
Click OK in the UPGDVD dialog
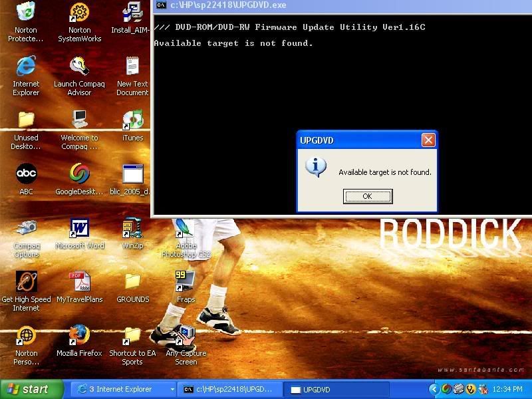368,196
